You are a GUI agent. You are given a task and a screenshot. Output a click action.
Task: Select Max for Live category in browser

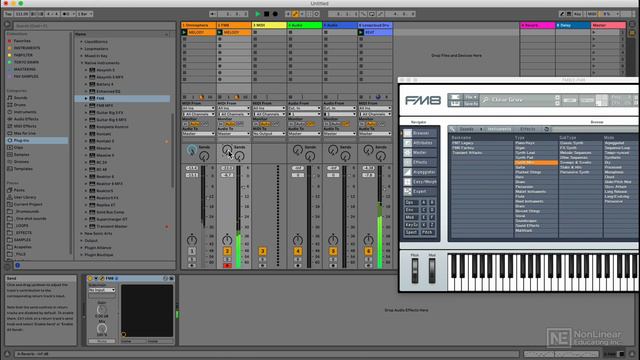coord(24,133)
